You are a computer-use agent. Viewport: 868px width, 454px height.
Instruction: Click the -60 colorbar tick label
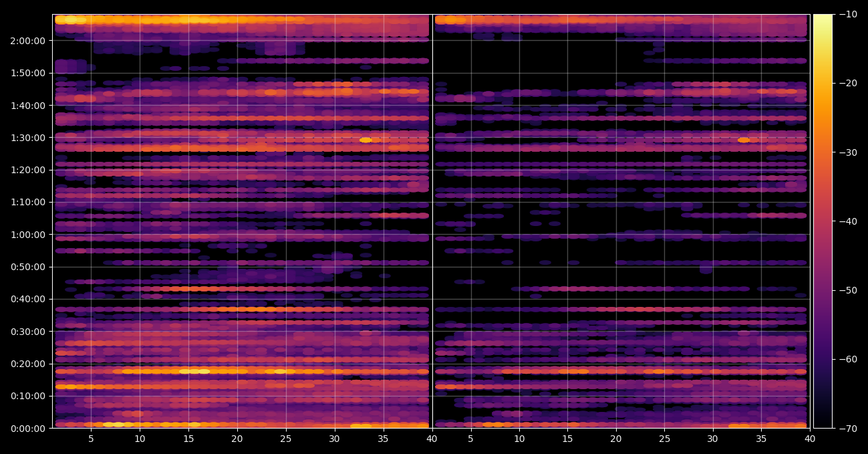[x=848, y=359]
